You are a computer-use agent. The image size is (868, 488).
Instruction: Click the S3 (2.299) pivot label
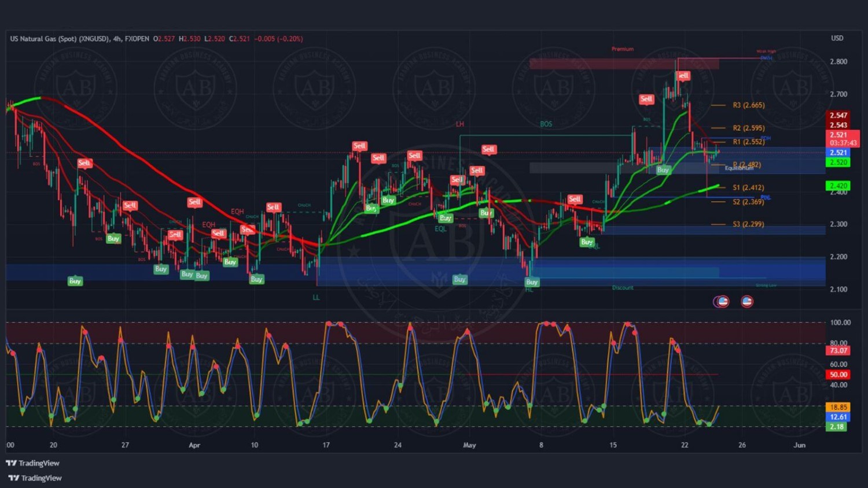tap(748, 224)
